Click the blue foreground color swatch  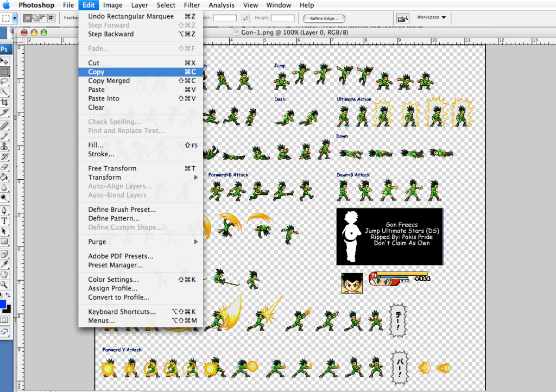3,304
